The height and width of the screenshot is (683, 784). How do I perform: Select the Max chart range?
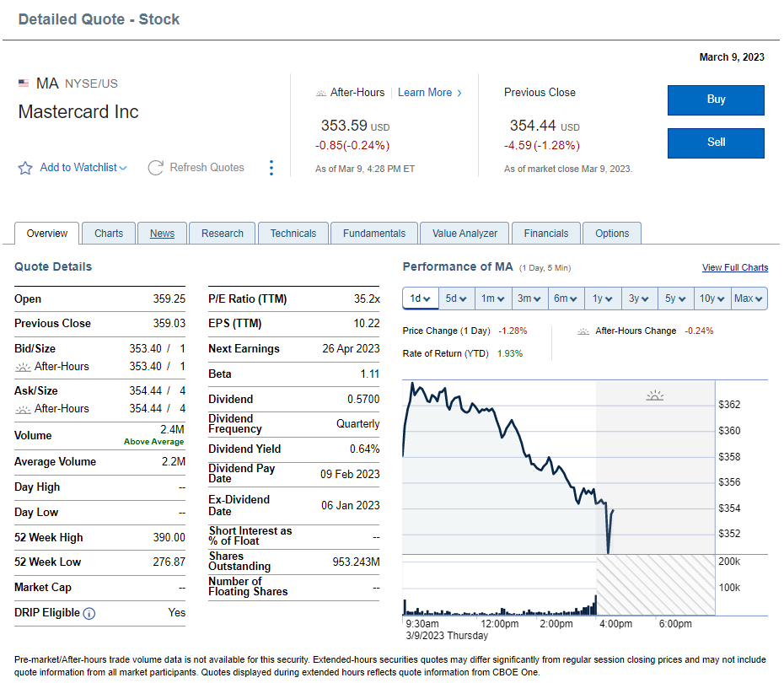coord(749,298)
